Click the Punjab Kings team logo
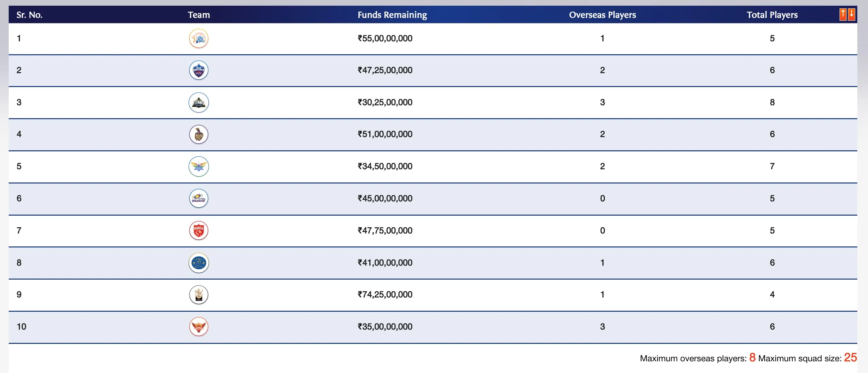 [198, 230]
